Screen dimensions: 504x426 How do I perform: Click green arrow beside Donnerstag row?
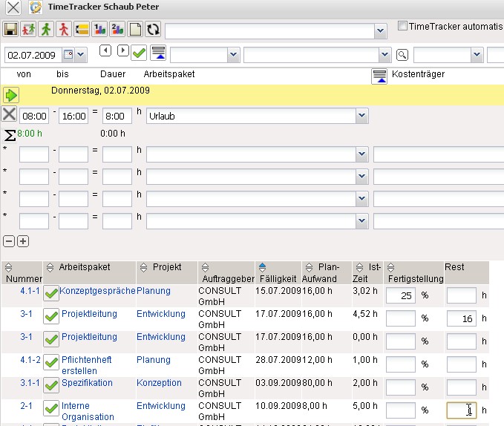10,94
